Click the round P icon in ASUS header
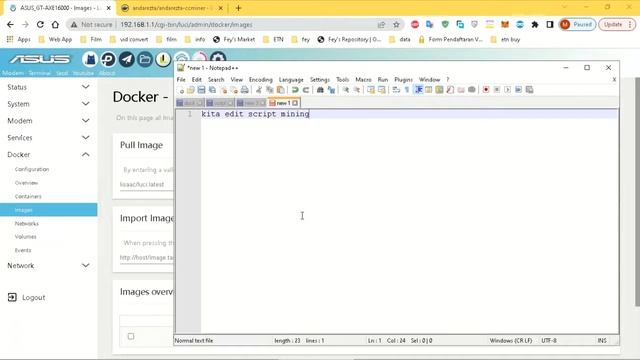The image size is (640, 360). coord(108,59)
